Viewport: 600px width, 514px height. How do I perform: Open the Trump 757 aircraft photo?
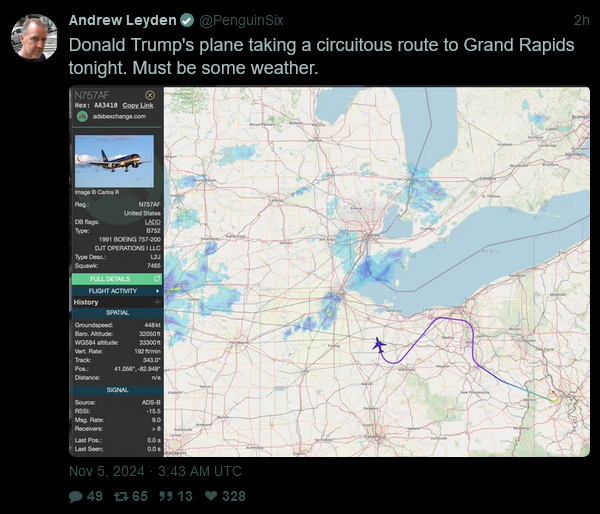[114, 161]
